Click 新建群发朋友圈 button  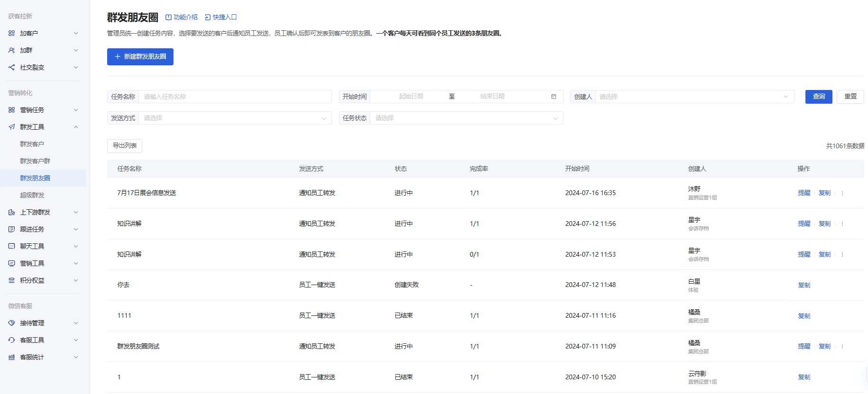tap(140, 57)
